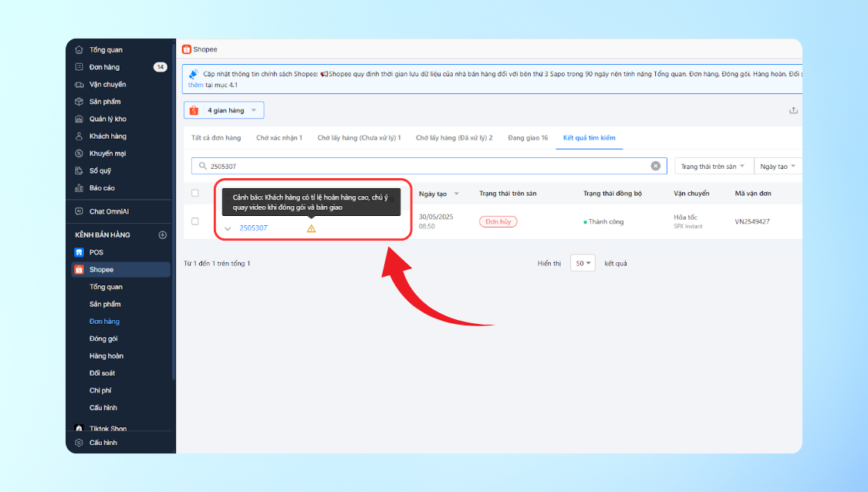868x492 pixels.
Task: Click the Sản phẩm box icon
Action: (79, 102)
